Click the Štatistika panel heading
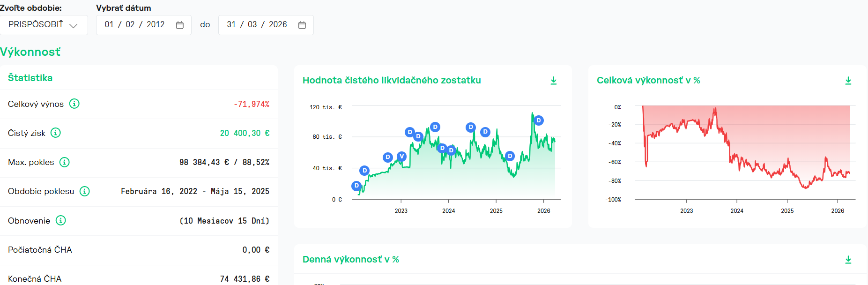Image resolution: width=868 pixels, height=285 pixels. 30,78
